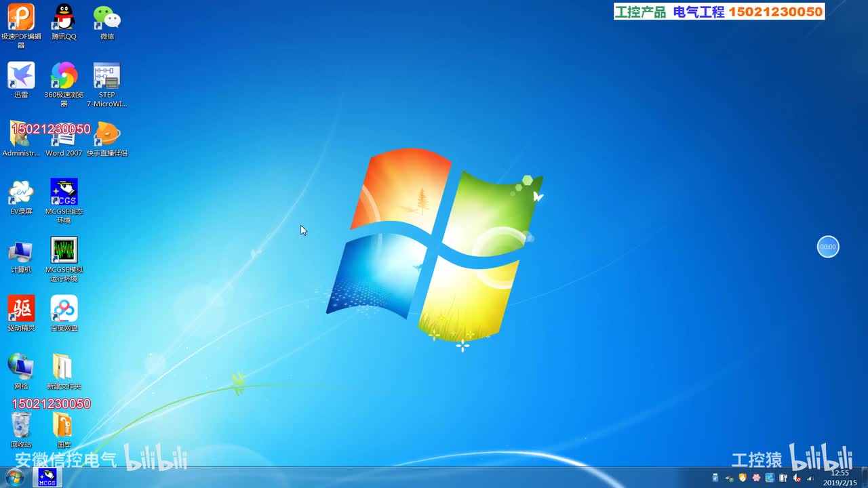
Task: Open the Windows Start menu
Action: point(14,477)
